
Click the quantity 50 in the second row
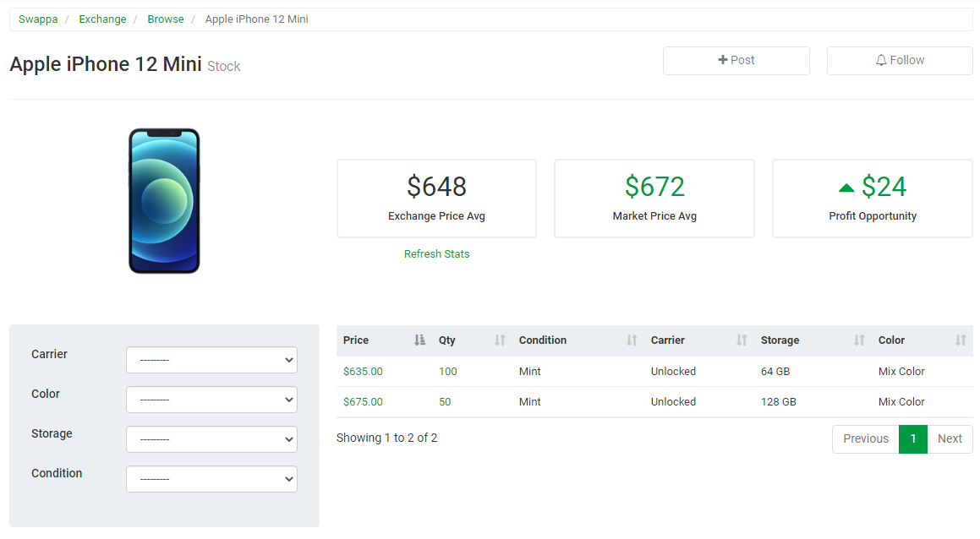445,402
